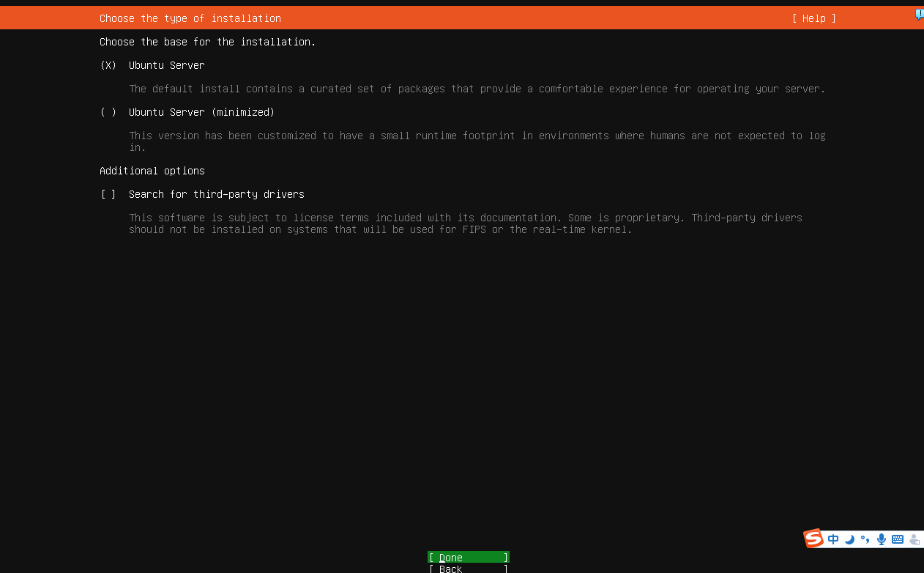This screenshot has height=573, width=924.
Task: Click description starting 'This version has been customized'
Action: tap(477, 141)
